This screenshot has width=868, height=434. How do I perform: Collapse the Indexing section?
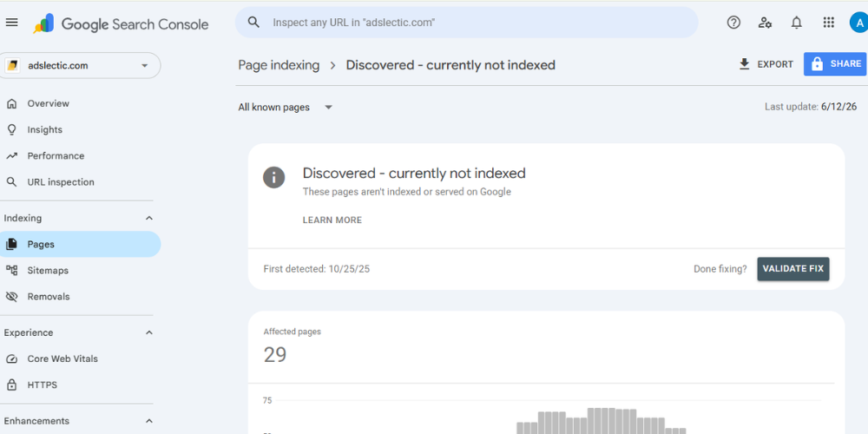coord(149,218)
